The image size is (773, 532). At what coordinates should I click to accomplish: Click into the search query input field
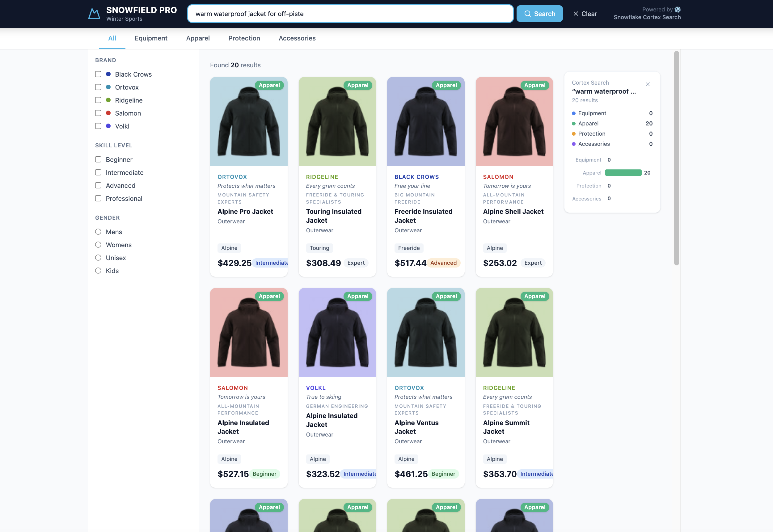pyautogui.click(x=350, y=14)
